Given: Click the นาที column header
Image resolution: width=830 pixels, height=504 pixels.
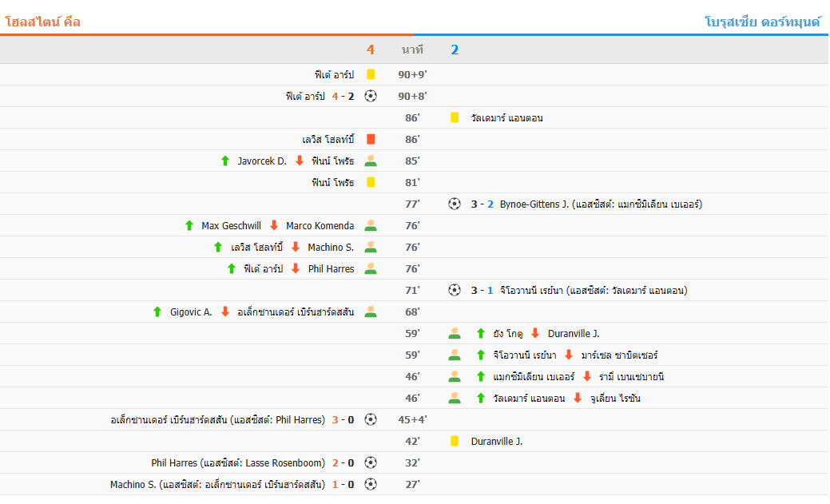Looking at the screenshot, I should tap(412, 50).
